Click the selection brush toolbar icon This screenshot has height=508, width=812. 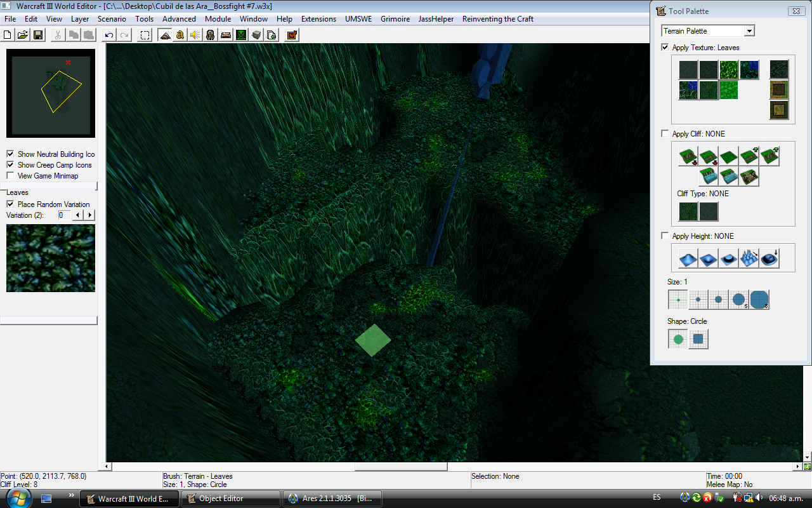click(145, 35)
